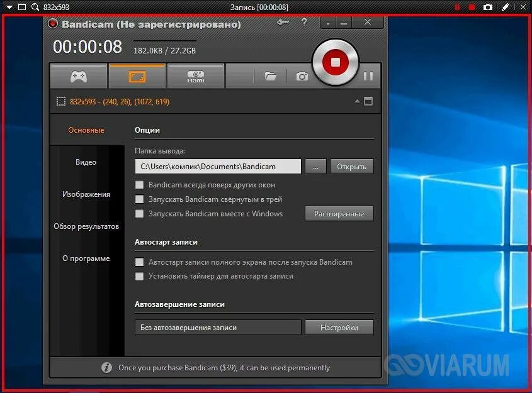Image resolution: width=532 pixels, height=393 pixels.
Task: Click the 832x593 size label in recording bar
Action: tap(56, 7)
